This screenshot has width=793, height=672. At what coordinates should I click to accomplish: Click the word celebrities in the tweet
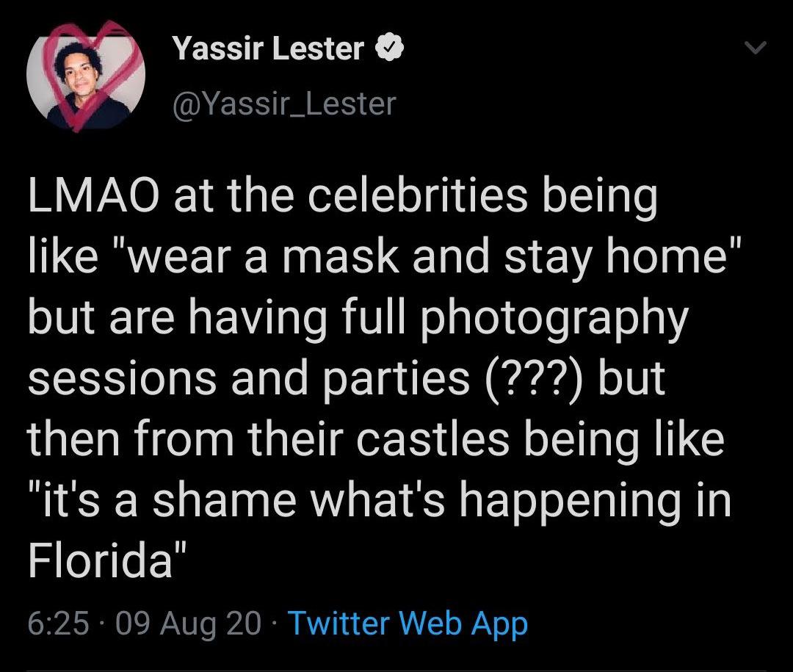[x=418, y=196]
